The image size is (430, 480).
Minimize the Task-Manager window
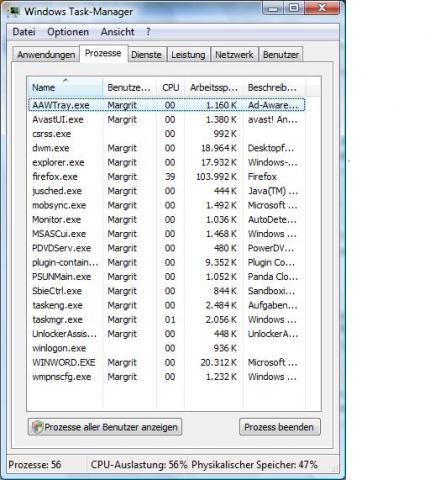[x=273, y=7]
